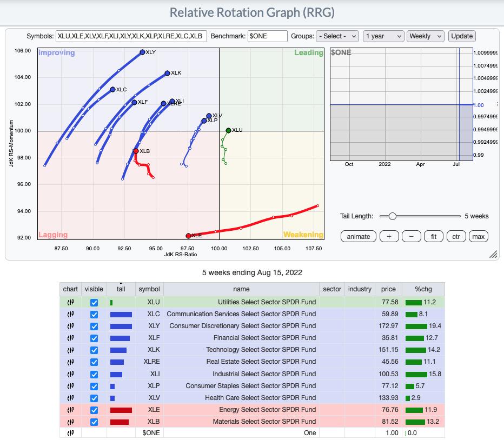Viewport: 504px width, 440px height.
Task: Open the Weekly interval dropdown
Action: pyautogui.click(x=425, y=36)
